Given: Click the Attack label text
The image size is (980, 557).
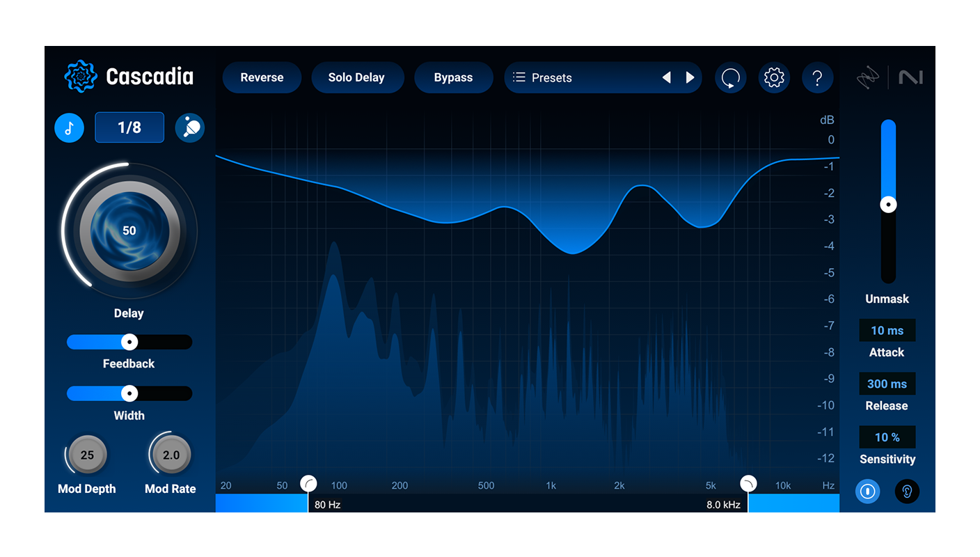Looking at the screenshot, I should 887,352.
